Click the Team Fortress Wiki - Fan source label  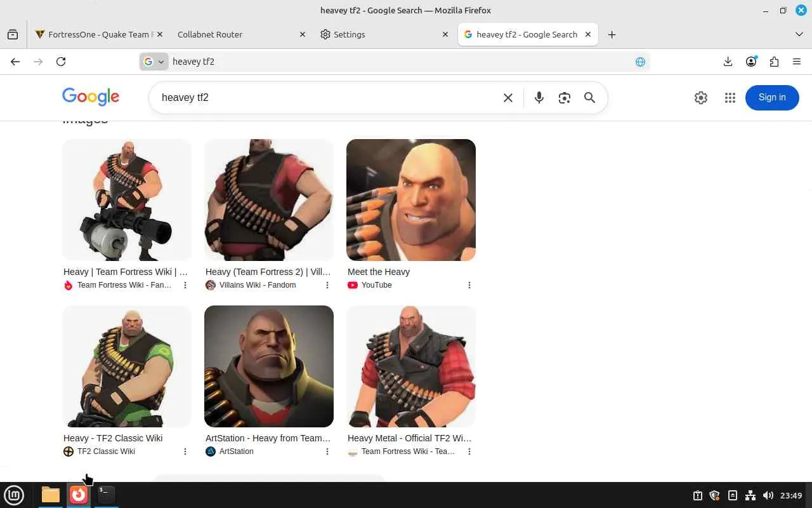click(x=124, y=285)
